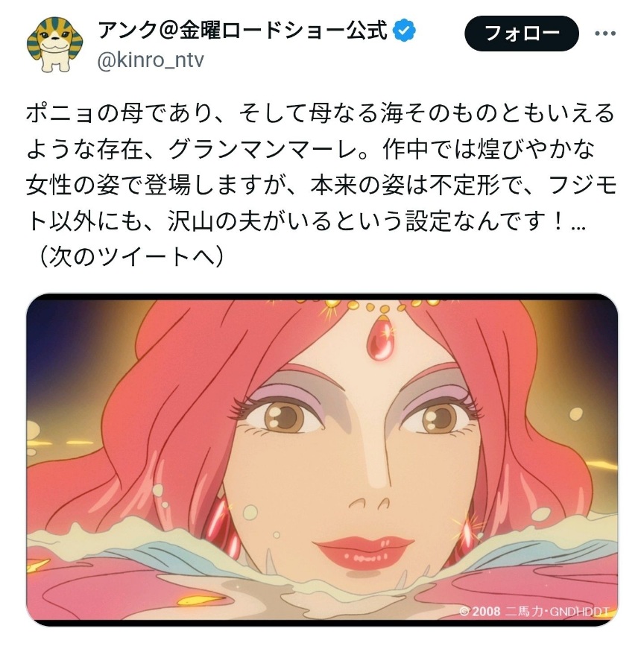Click the red teardrop jewel on the forehead

click(x=379, y=339)
